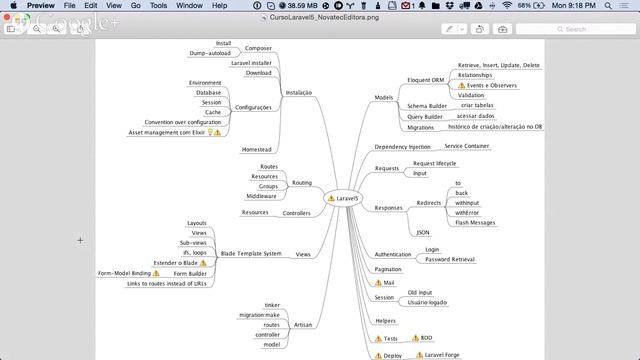Click the warning icon beside Laravel5 node
This screenshot has height=360, width=640.
(331, 198)
